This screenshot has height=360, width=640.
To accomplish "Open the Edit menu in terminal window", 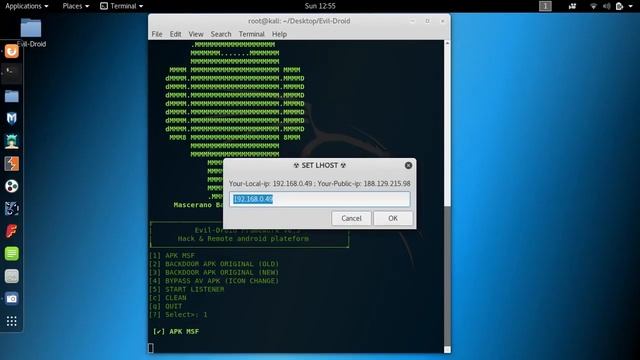I will point(176,34).
